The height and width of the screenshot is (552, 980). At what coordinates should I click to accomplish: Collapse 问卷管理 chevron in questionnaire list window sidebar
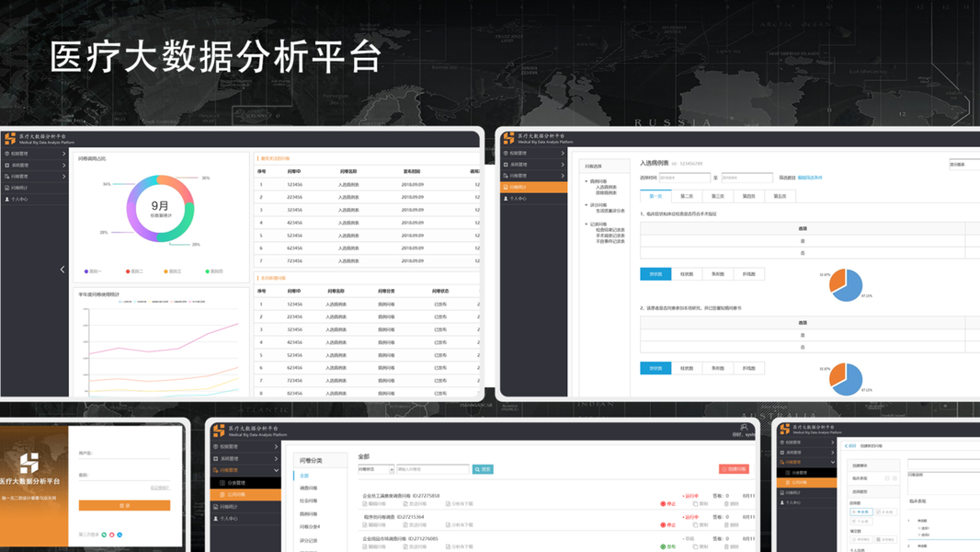(276, 470)
